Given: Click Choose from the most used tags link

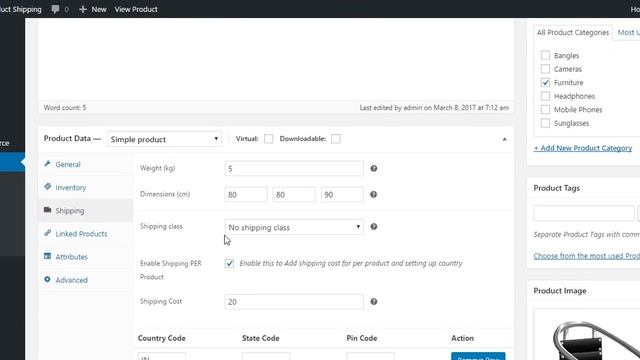Looking at the screenshot, I should [x=587, y=256].
